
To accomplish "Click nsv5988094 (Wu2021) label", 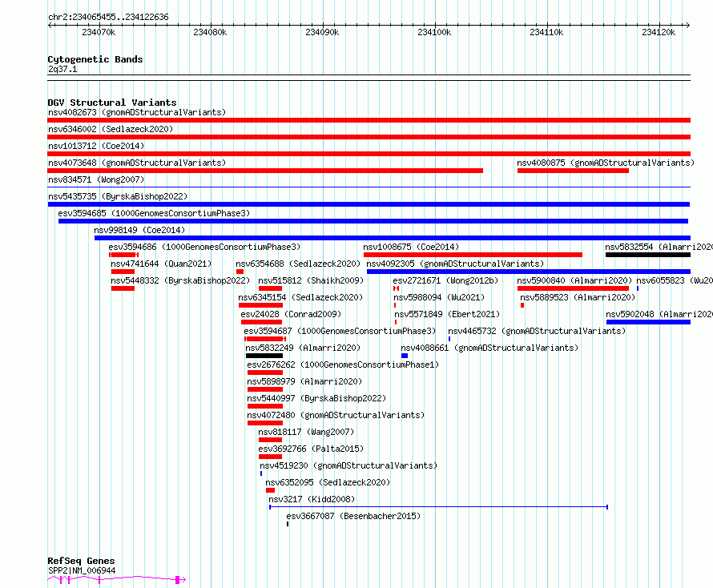I will click(x=439, y=297).
